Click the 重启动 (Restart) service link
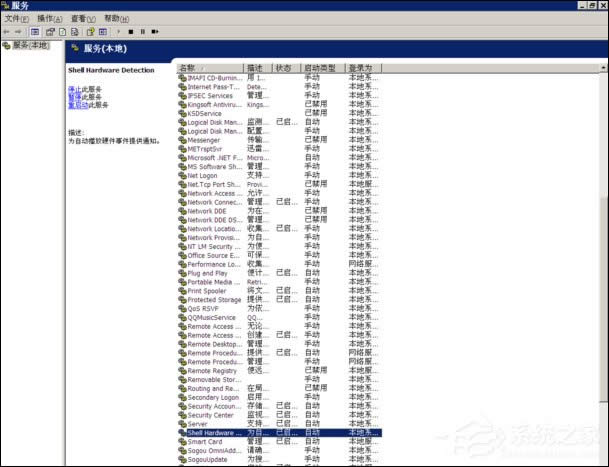Screen dimensions: 609x467 tap(76, 104)
